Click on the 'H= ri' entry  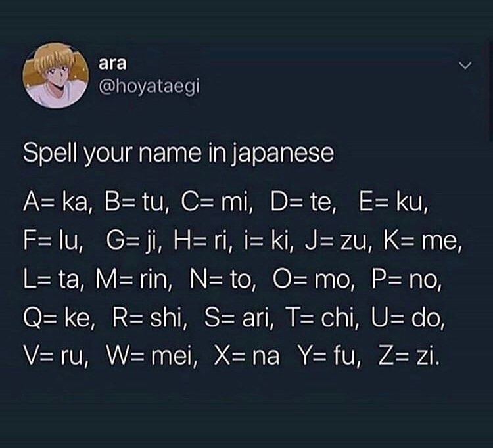200,240
